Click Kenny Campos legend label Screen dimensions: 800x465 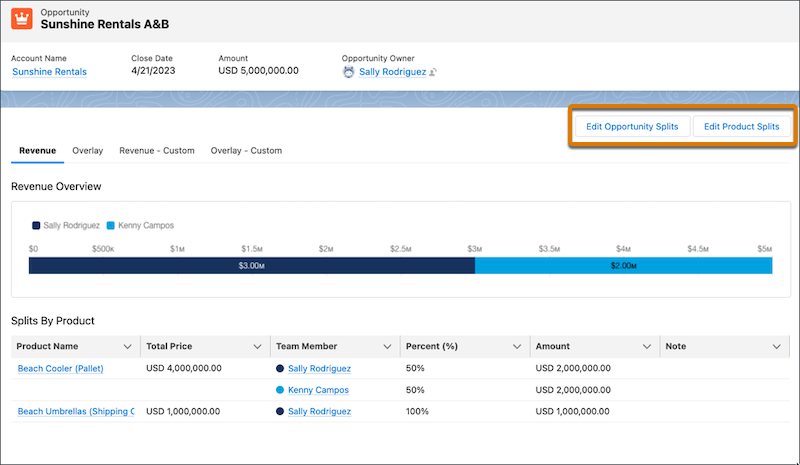pyautogui.click(x=146, y=226)
